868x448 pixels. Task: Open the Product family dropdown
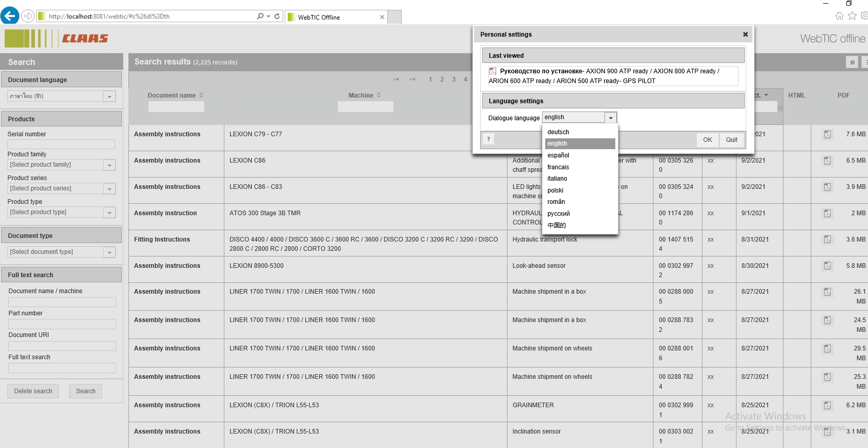pos(109,165)
